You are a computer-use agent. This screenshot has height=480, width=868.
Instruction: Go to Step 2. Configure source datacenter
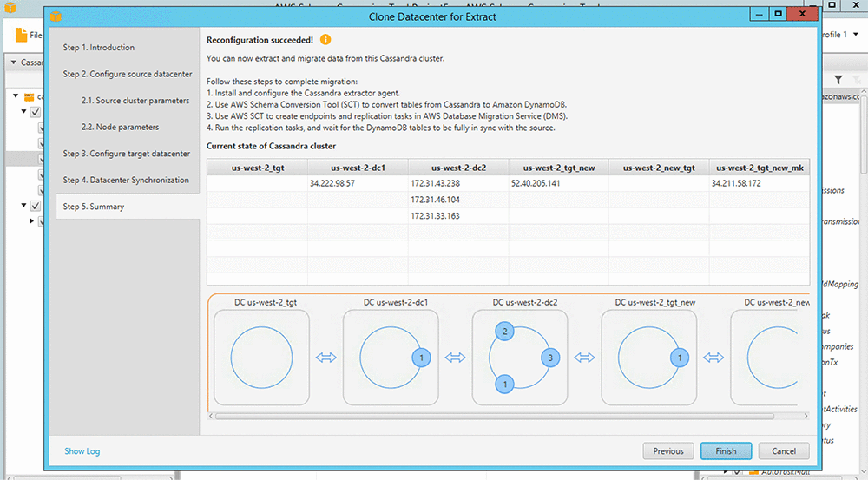coord(128,74)
